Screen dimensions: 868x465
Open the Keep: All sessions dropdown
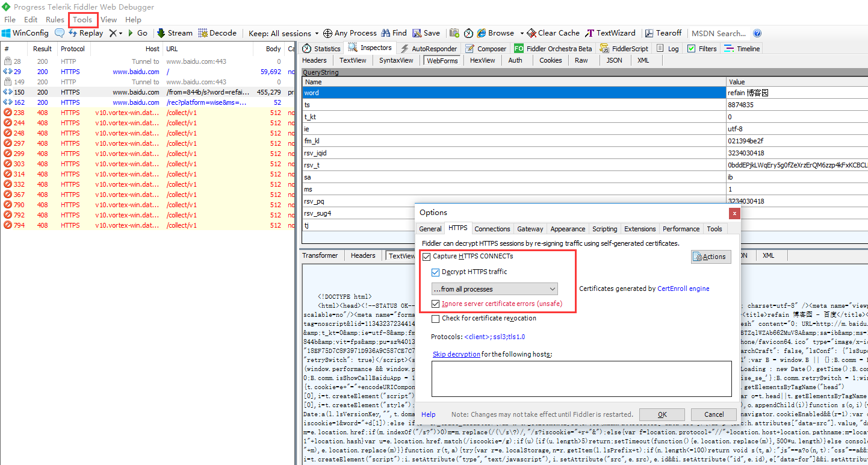pos(284,33)
